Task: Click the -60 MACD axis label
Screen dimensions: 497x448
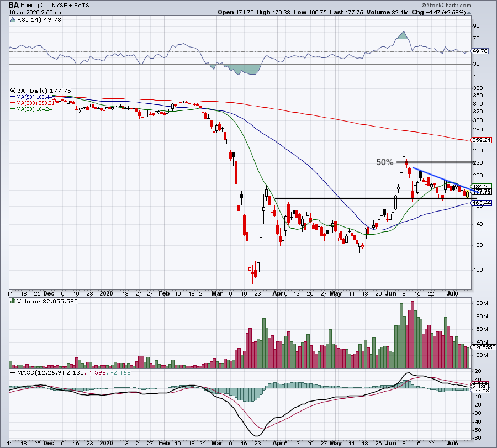Action: (x=477, y=438)
